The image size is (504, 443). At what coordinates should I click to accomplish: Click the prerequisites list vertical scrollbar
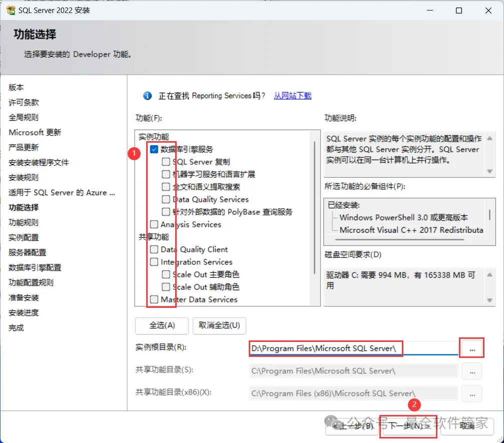489,215
